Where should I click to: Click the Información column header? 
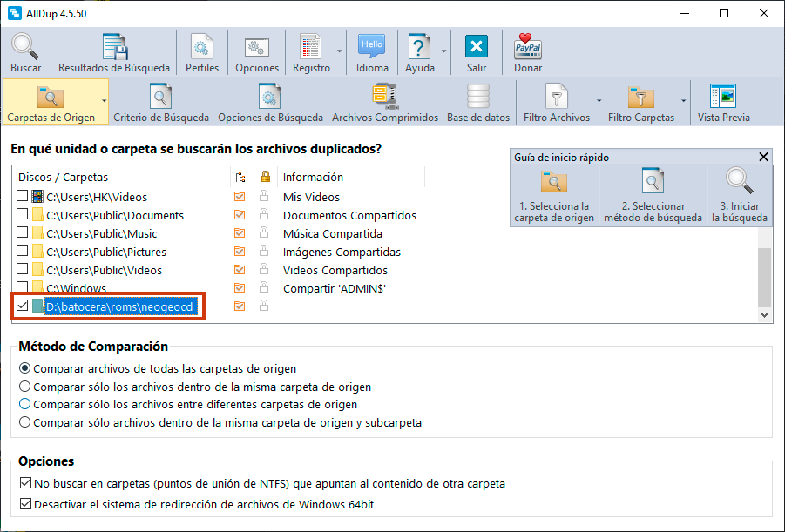click(313, 177)
